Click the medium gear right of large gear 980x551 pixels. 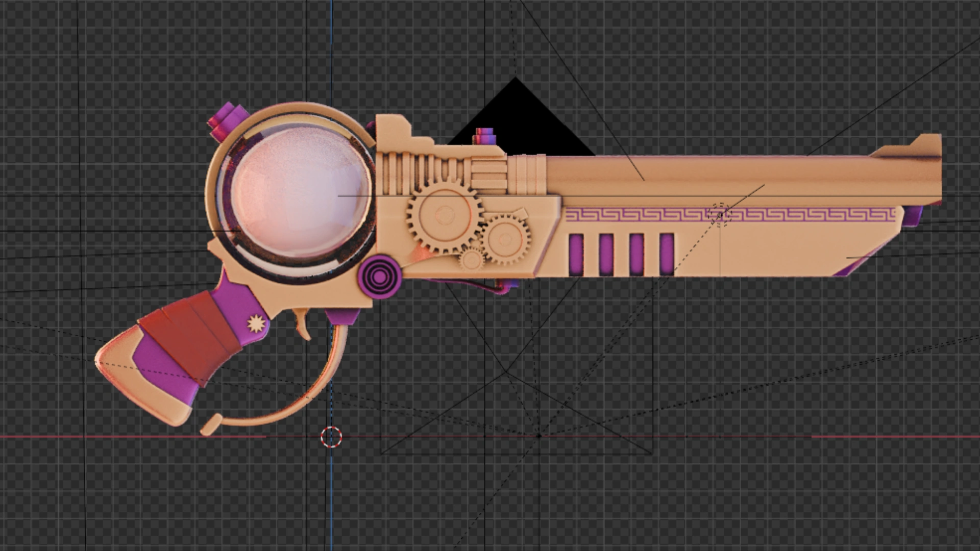coord(506,240)
